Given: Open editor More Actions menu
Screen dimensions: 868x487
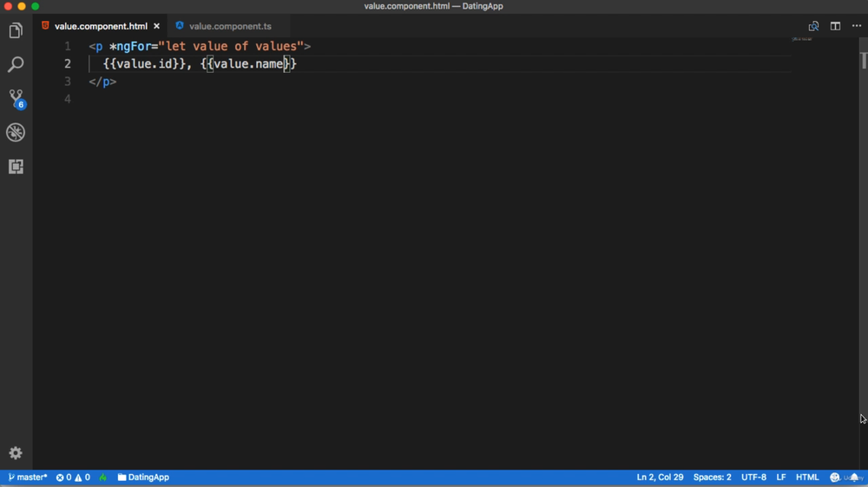Looking at the screenshot, I should tap(857, 26).
